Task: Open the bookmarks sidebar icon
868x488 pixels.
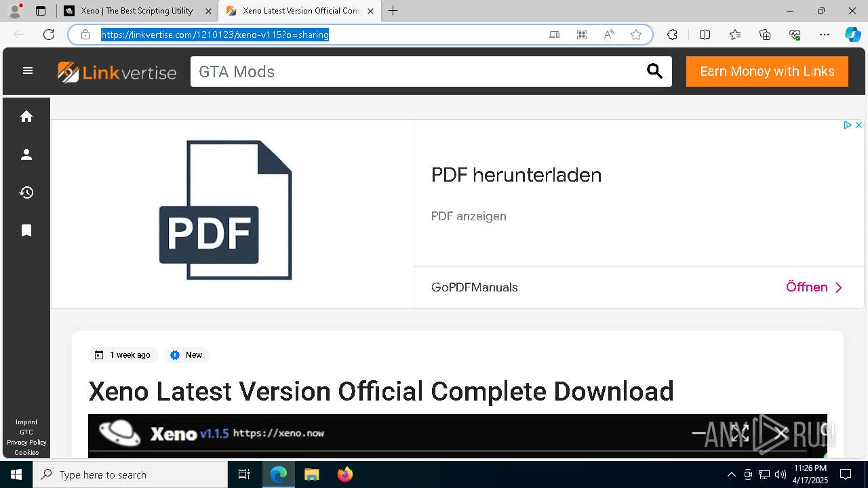Action: (x=26, y=230)
